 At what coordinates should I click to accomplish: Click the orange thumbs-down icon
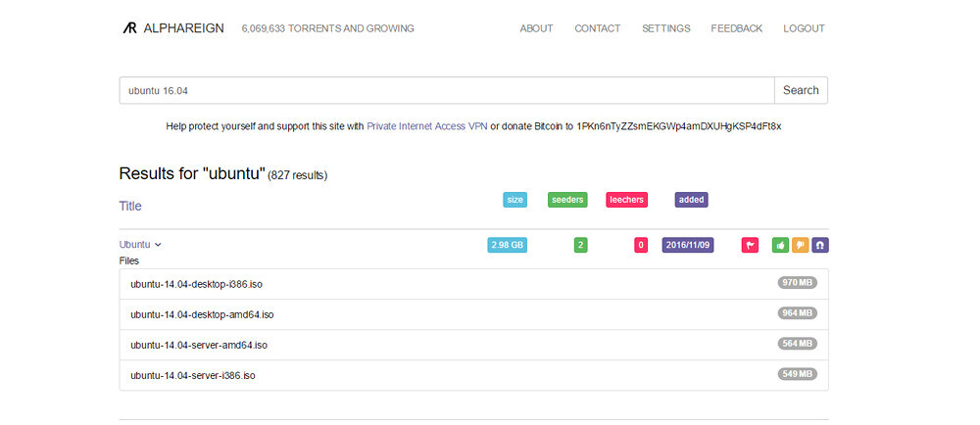pyautogui.click(x=801, y=245)
